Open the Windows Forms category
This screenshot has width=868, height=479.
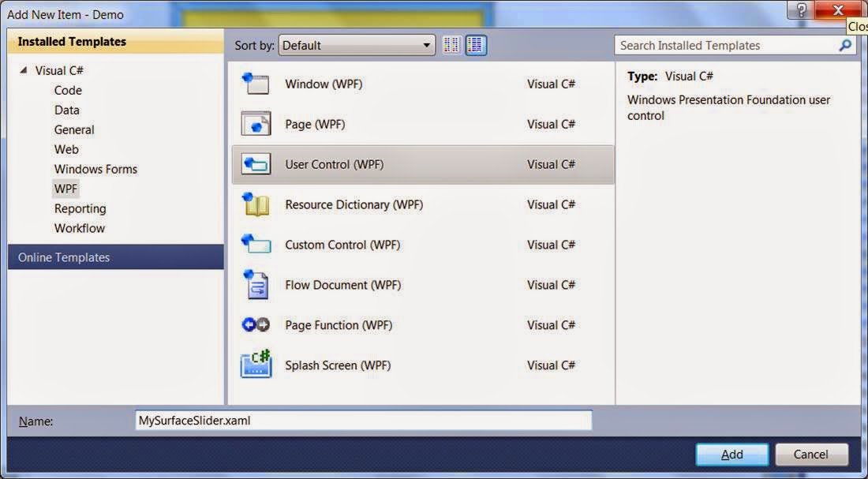[x=95, y=169]
